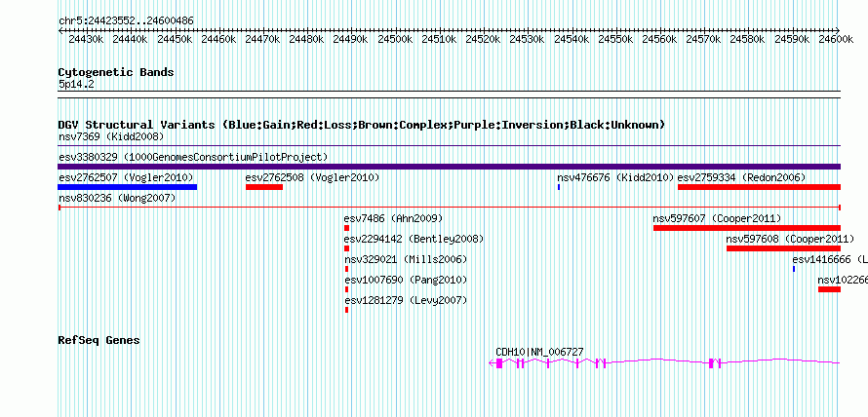
Task: Open the esv2294142 (Bentley2008) label
Action: [414, 239]
